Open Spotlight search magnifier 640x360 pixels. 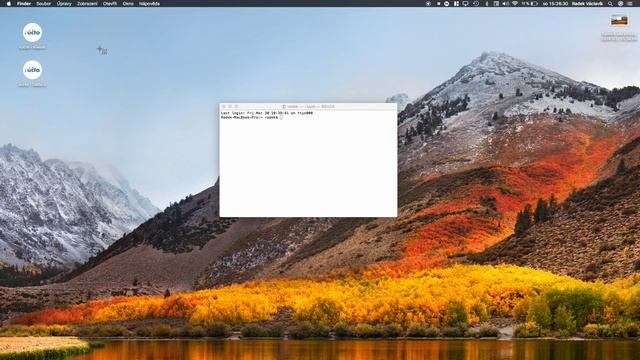610,4
